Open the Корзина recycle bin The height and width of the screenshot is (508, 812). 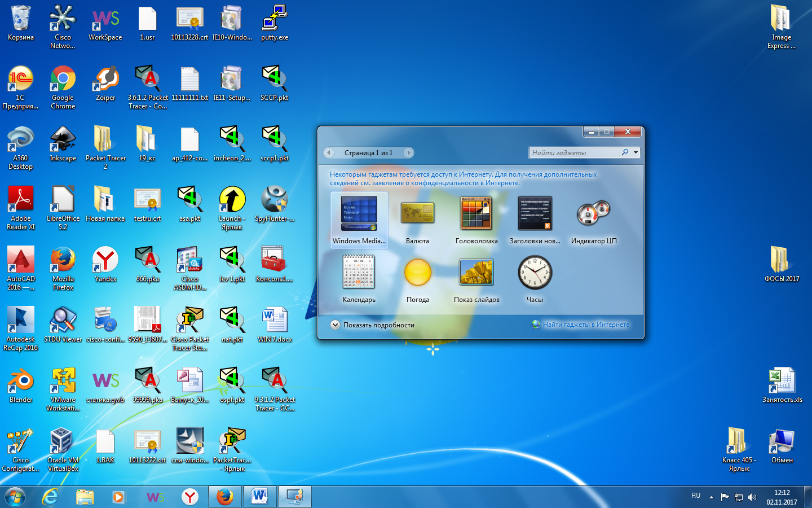pos(21,24)
